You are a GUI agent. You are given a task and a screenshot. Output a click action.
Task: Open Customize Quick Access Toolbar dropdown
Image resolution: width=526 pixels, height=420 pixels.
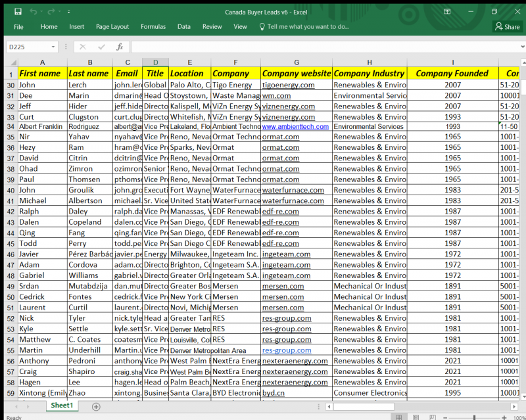[x=70, y=11]
